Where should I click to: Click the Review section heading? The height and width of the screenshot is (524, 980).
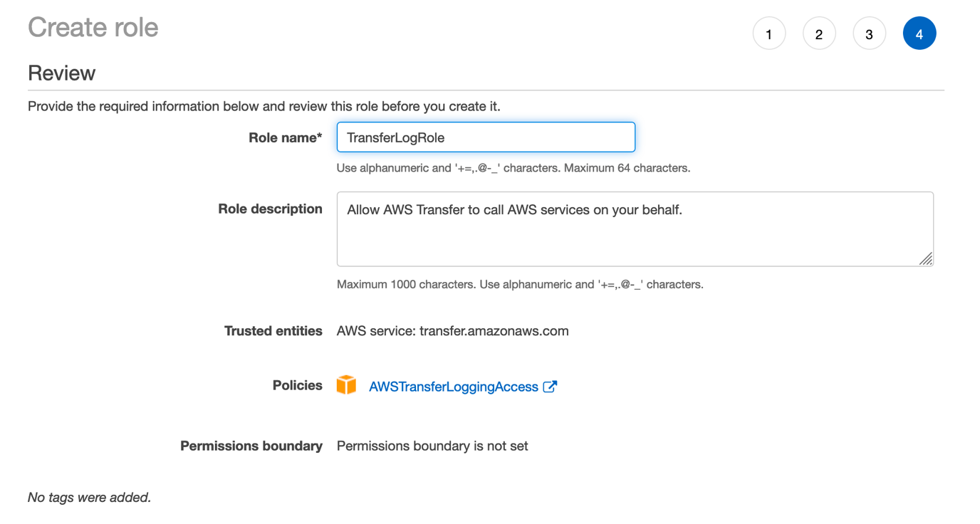point(61,73)
